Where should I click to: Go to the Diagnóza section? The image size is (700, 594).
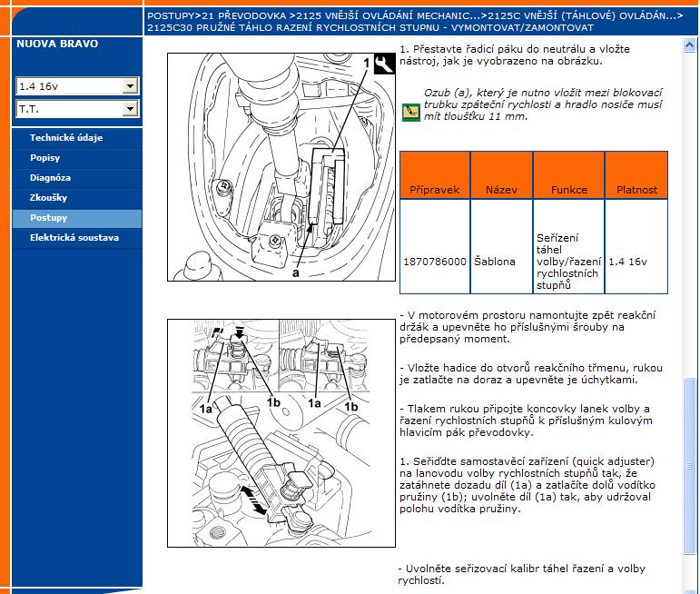click(x=50, y=178)
